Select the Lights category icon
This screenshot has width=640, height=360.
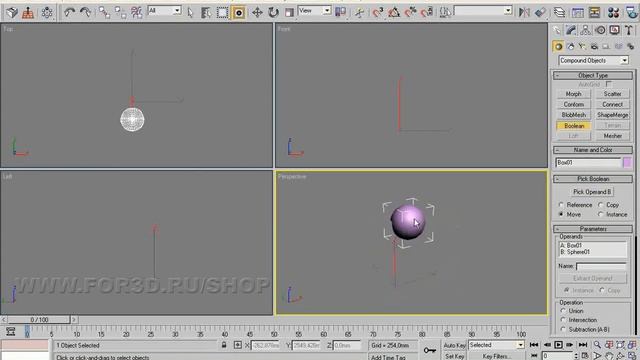582,47
